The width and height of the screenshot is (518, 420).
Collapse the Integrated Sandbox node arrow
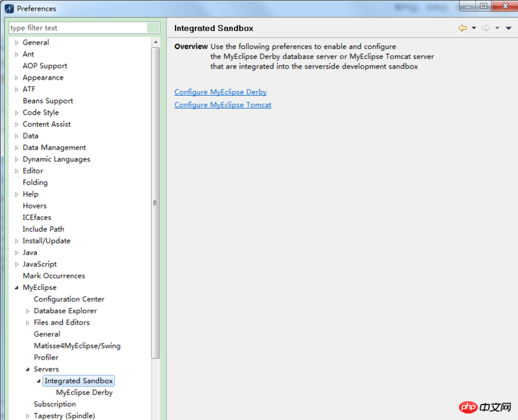39,381
